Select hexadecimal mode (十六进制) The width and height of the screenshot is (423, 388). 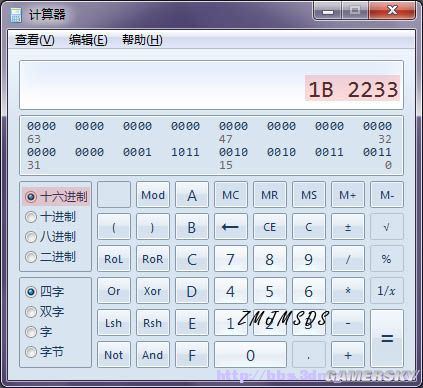(x=56, y=197)
